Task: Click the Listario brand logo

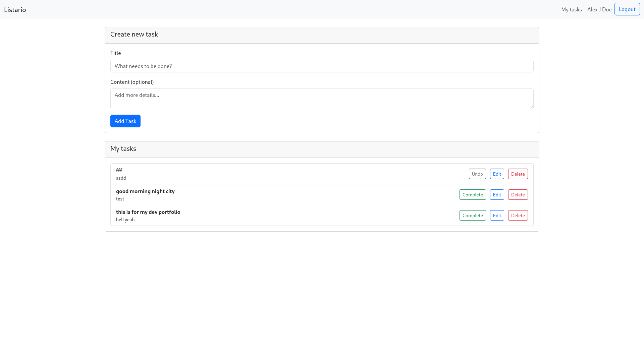Action: click(x=15, y=10)
